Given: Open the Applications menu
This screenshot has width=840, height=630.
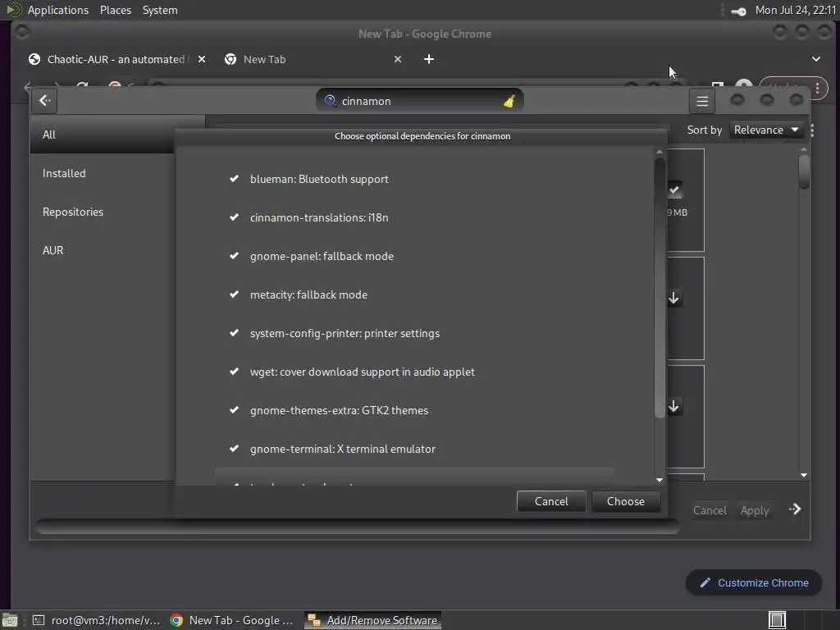Looking at the screenshot, I should point(58,10).
